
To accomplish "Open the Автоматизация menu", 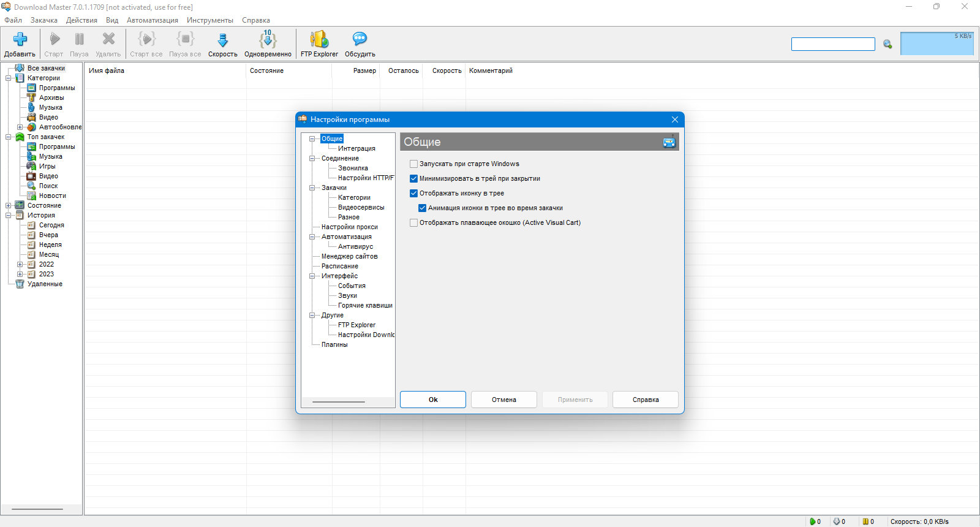I will (153, 20).
